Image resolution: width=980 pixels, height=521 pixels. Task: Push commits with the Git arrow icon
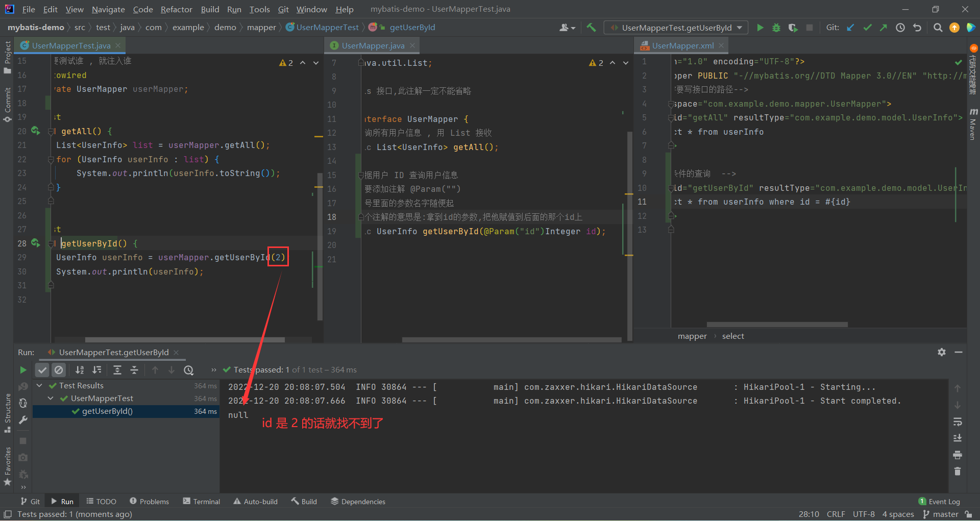884,28
